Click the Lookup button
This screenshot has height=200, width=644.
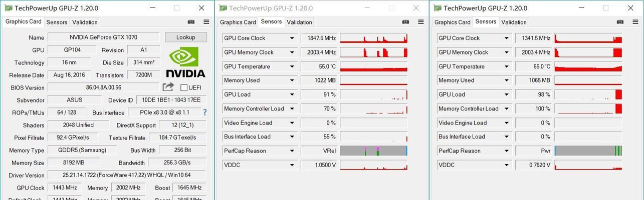(185, 37)
